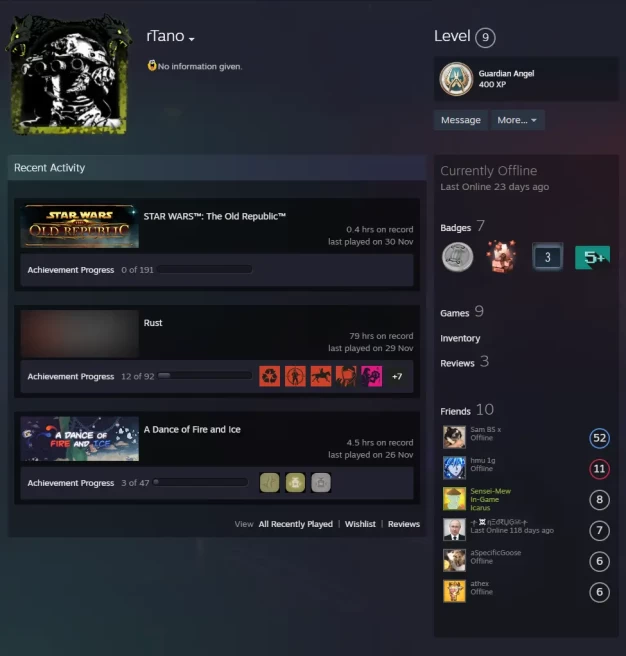Image resolution: width=626 pixels, height=656 pixels.
Task: Click Sensei-Mew level 8 badge
Action: point(599,500)
